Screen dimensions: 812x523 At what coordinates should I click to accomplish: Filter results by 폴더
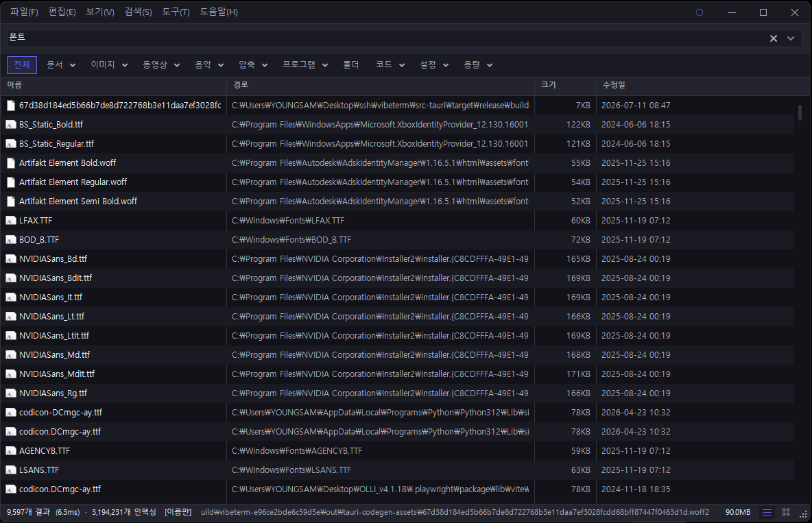pyautogui.click(x=350, y=64)
